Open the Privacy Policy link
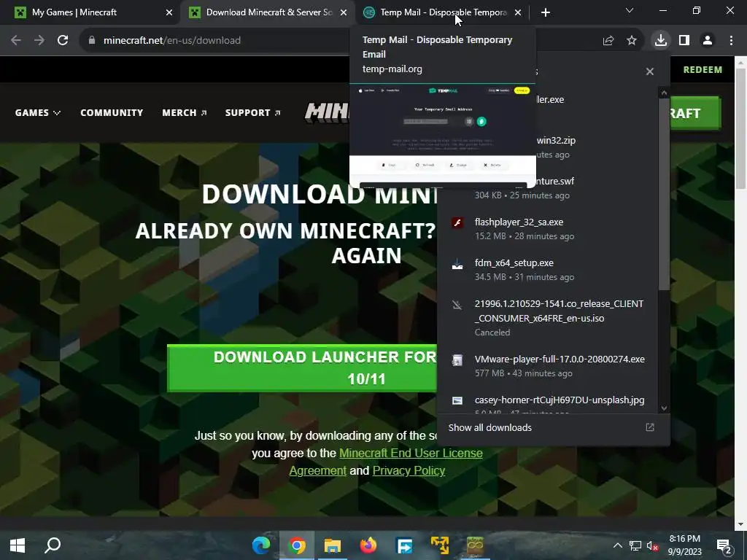Screen dimensions: 747x560 coord(409,471)
